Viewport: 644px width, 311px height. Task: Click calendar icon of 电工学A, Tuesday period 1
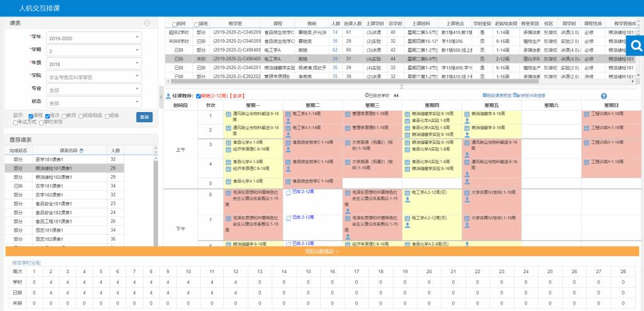tap(288, 114)
